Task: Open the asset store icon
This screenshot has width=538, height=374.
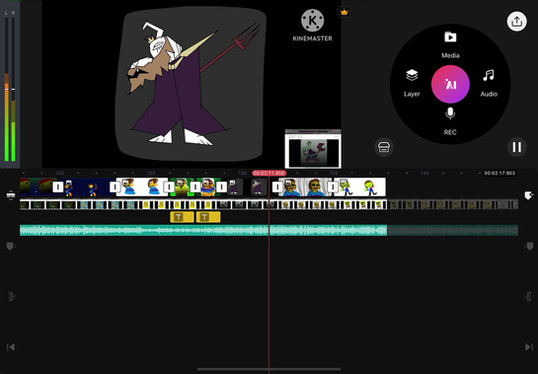Action: (384, 147)
